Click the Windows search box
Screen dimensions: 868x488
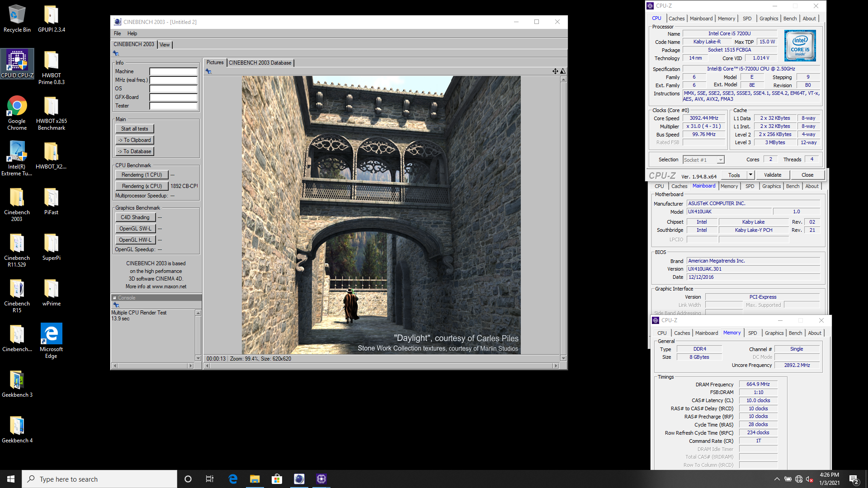click(99, 479)
